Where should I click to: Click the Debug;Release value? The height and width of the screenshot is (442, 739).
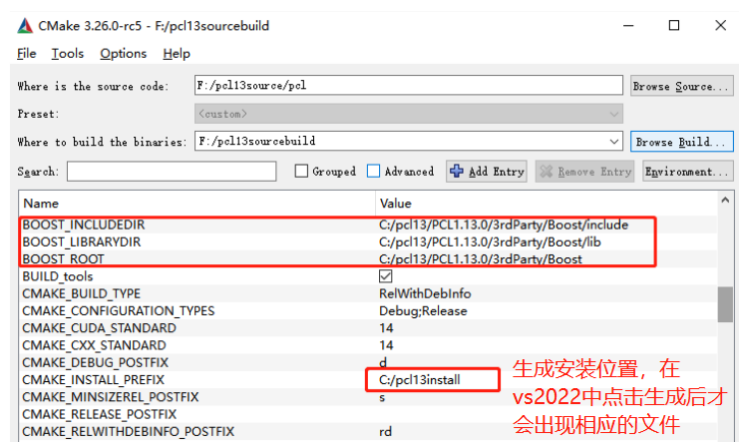(x=423, y=311)
